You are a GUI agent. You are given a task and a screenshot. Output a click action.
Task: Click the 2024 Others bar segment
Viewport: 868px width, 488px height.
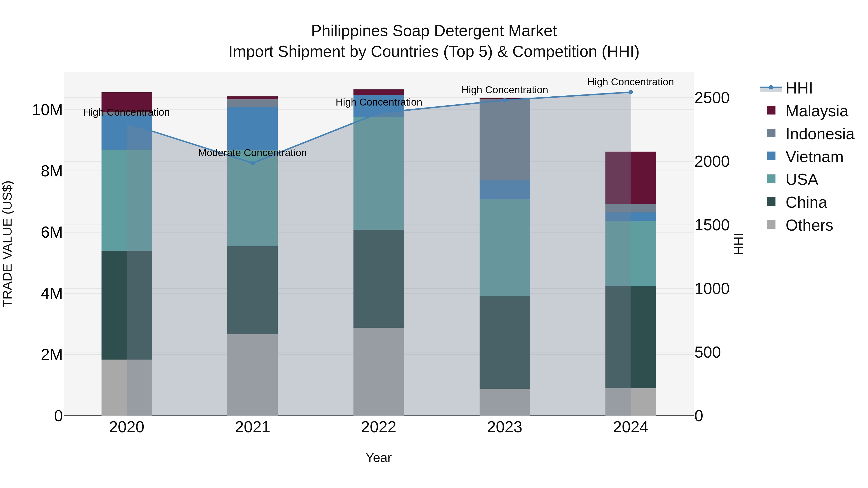(x=631, y=402)
